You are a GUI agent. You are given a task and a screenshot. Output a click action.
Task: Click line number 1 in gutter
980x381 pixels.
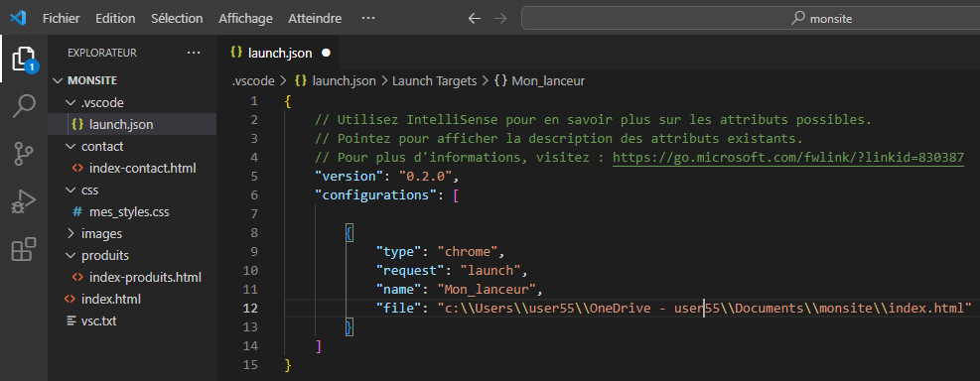254,101
